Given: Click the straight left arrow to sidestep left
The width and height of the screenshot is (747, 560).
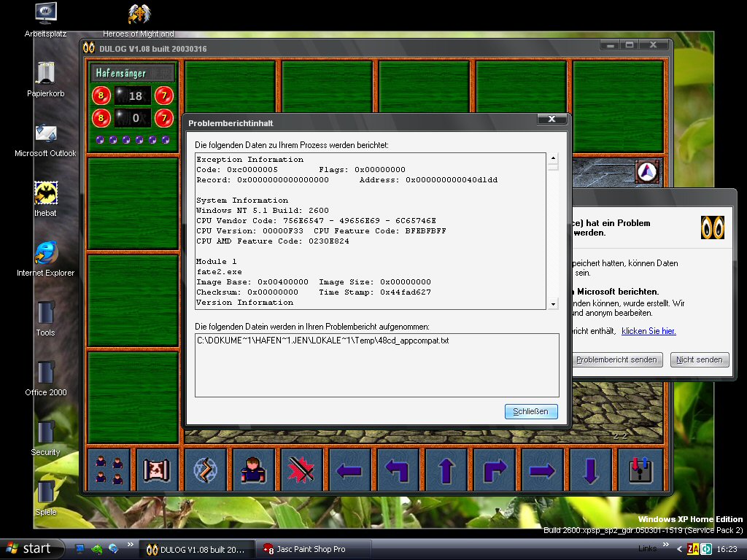Looking at the screenshot, I should (x=349, y=470).
